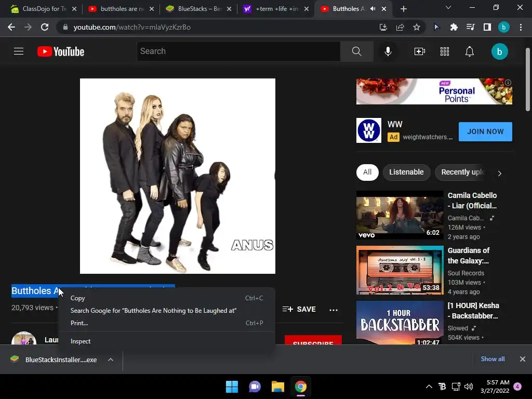Open the YouTube apps grid icon
This screenshot has width=532, height=399.
click(445, 51)
